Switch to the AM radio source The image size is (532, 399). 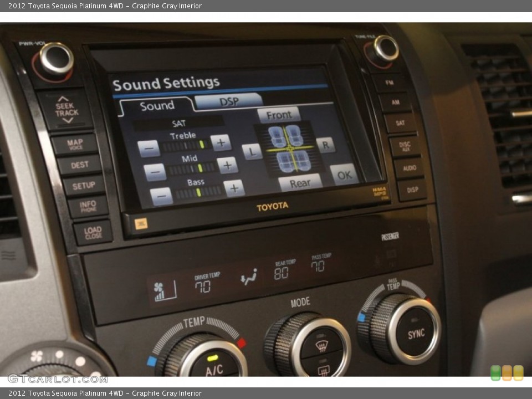[x=395, y=102]
